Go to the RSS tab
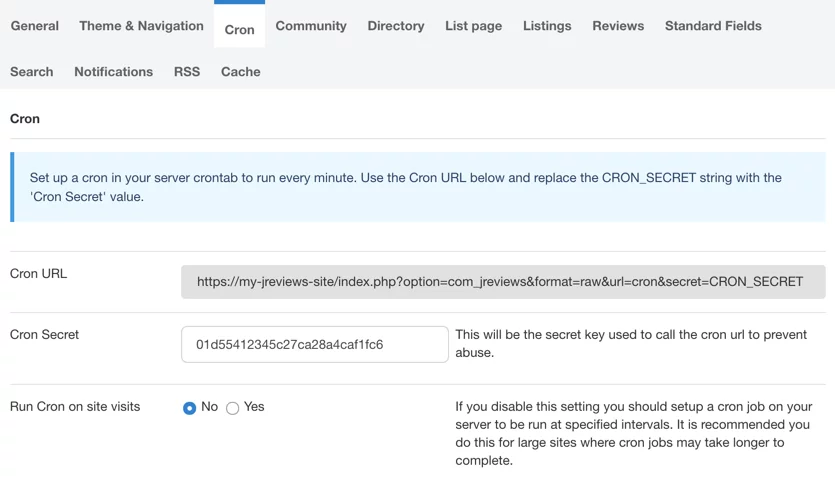835x482 pixels. tap(187, 72)
